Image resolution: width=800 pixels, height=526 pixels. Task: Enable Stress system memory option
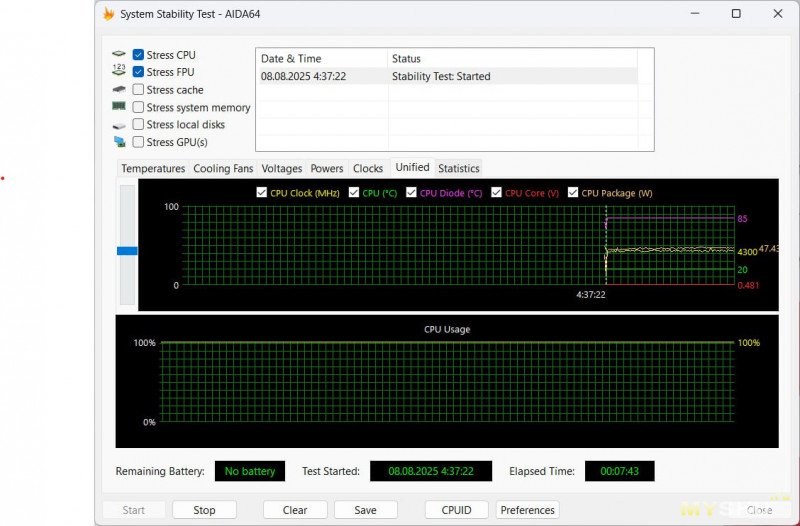pos(139,107)
